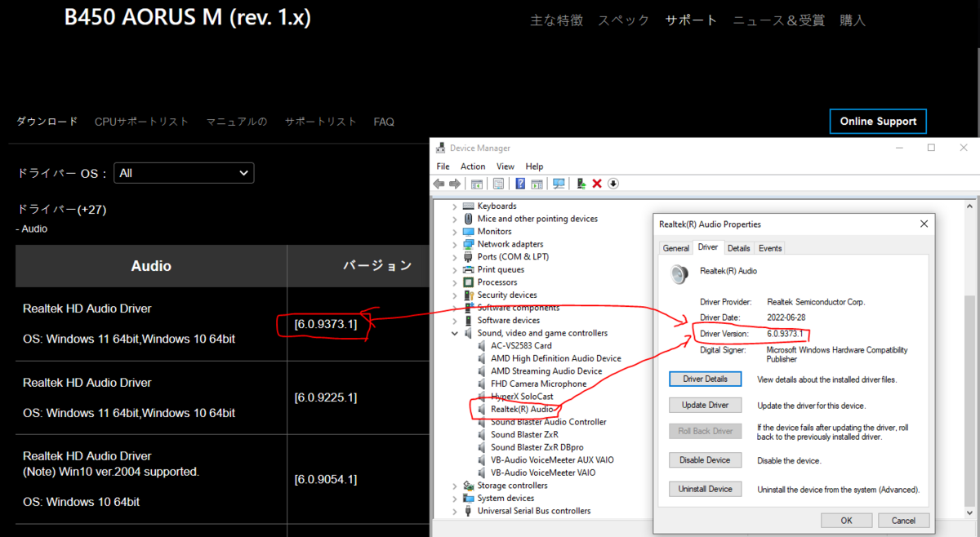Select Realtek(R) Audio device in tree
Image resolution: width=980 pixels, height=537 pixels.
coord(523,409)
